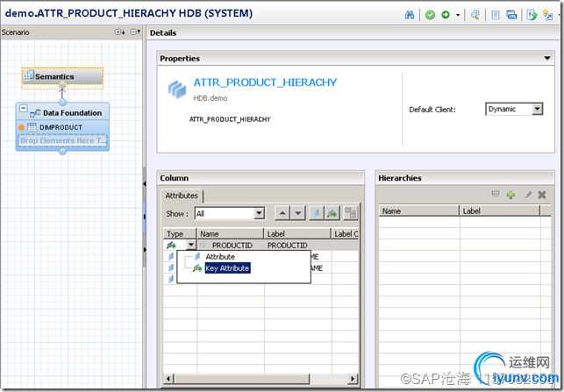The image size is (564, 392).
Task: Click the binoculars search icon in toolbar
Action: (x=410, y=14)
